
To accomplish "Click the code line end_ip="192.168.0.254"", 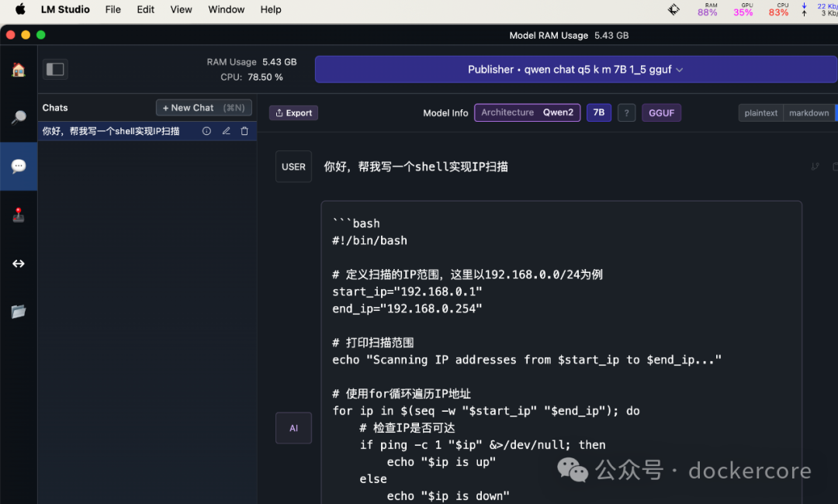I will [x=407, y=309].
